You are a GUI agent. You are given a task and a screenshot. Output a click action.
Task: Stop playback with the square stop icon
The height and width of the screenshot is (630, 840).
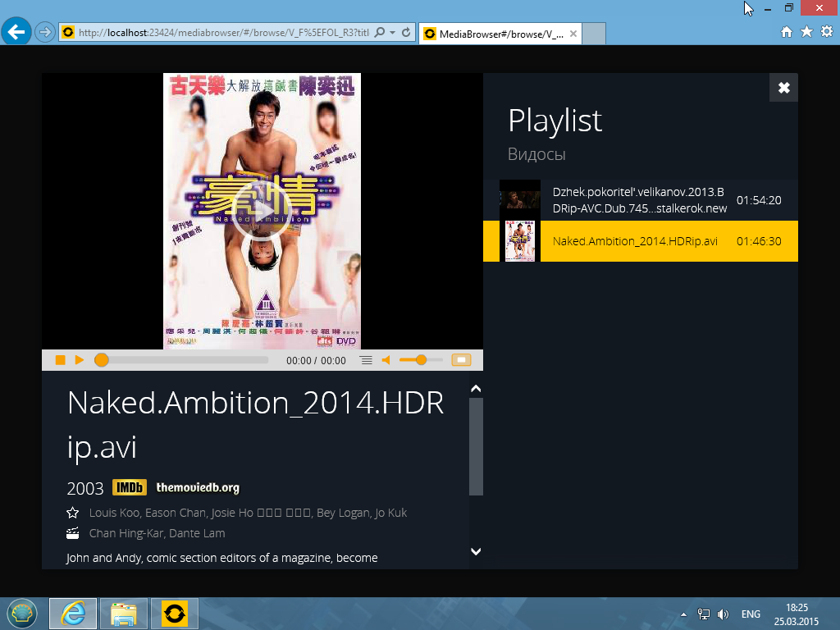click(x=60, y=360)
